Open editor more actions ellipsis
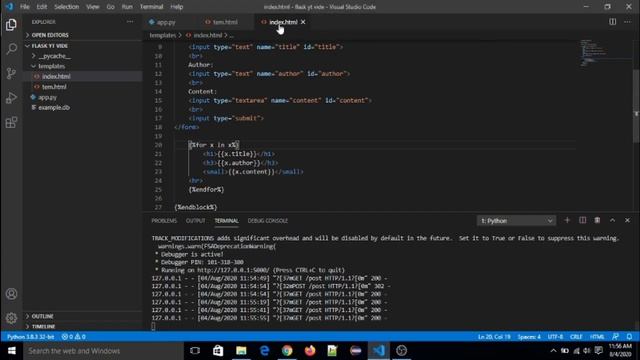 coord(627,22)
